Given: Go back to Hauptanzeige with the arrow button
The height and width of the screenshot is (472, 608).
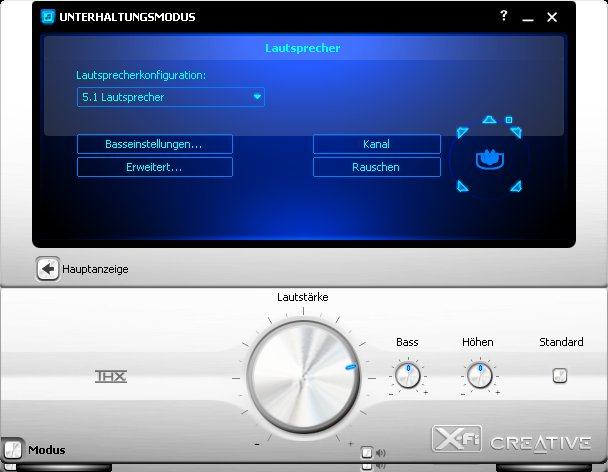Looking at the screenshot, I should tap(48, 269).
